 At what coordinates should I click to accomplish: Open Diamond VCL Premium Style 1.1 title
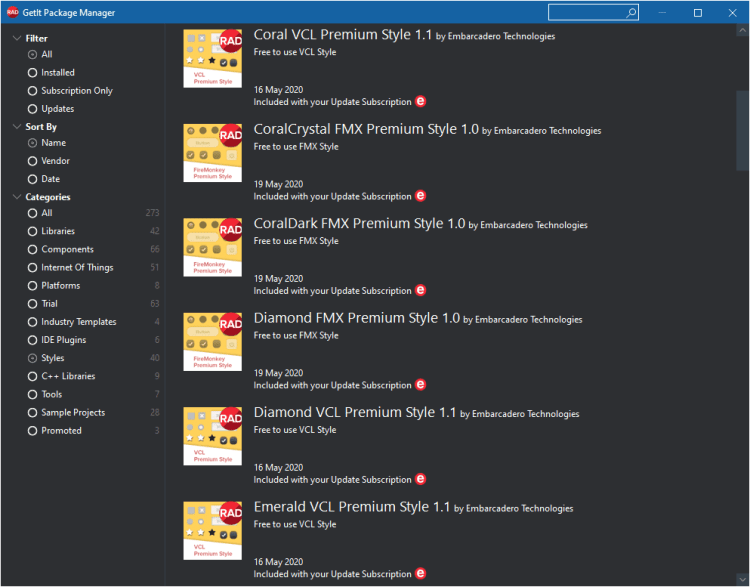tap(355, 412)
